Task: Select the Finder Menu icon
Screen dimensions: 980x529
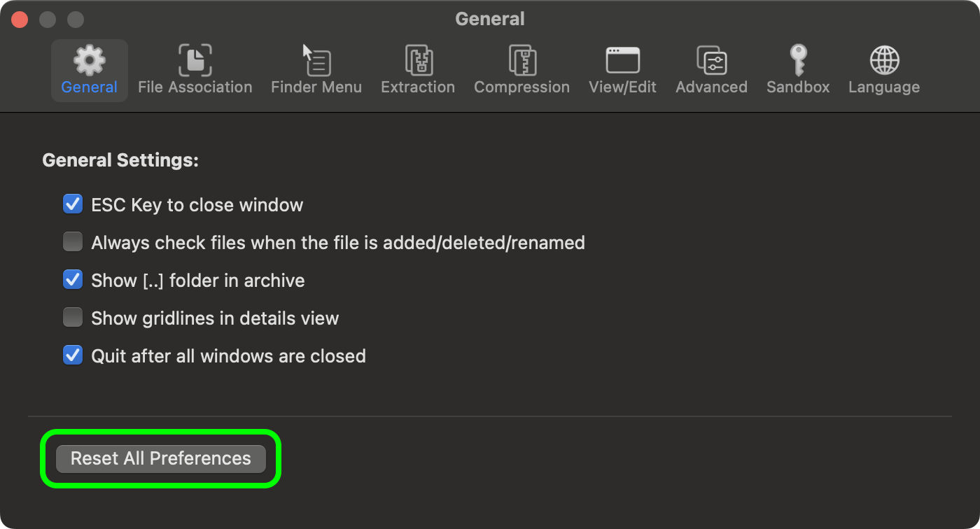Action: click(x=316, y=61)
